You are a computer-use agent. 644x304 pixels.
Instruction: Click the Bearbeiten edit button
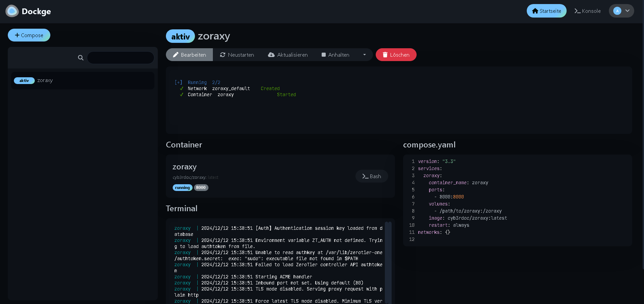coord(189,55)
